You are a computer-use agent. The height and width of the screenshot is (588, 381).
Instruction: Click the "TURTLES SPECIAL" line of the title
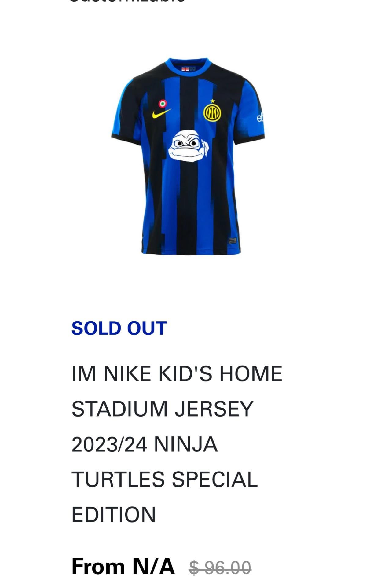(165, 479)
